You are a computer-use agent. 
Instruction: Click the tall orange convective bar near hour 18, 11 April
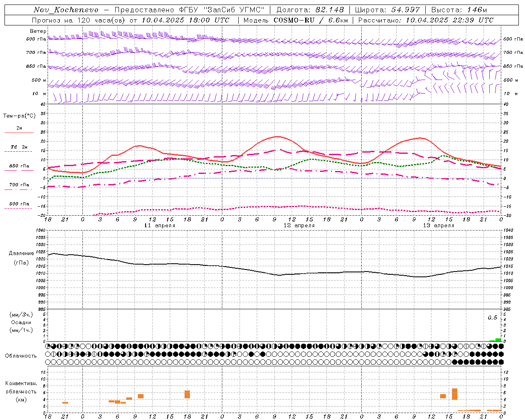pyautogui.click(x=187, y=394)
